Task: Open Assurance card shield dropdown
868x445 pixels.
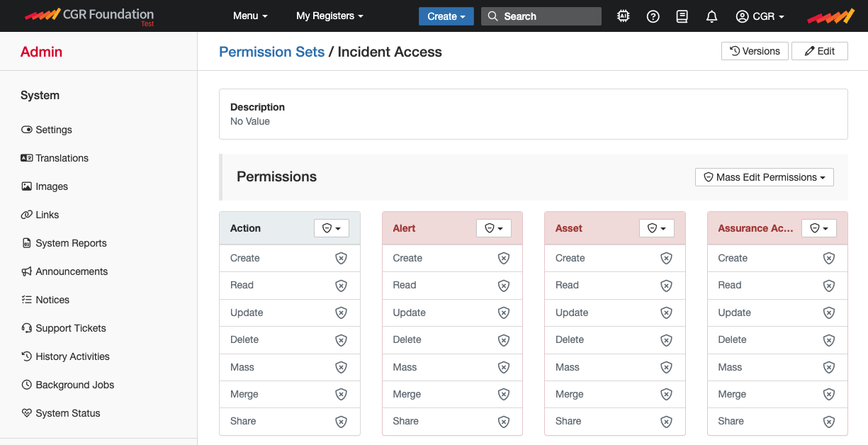Action: pyautogui.click(x=819, y=228)
